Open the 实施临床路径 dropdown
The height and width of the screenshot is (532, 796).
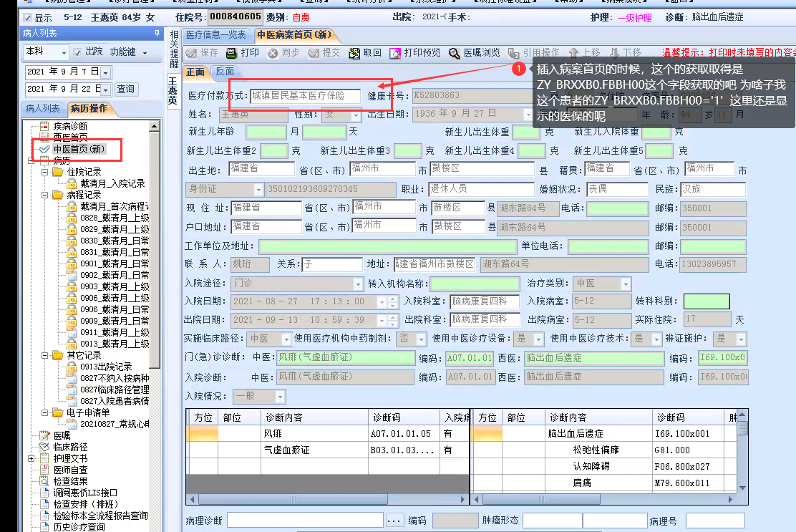coord(286,339)
